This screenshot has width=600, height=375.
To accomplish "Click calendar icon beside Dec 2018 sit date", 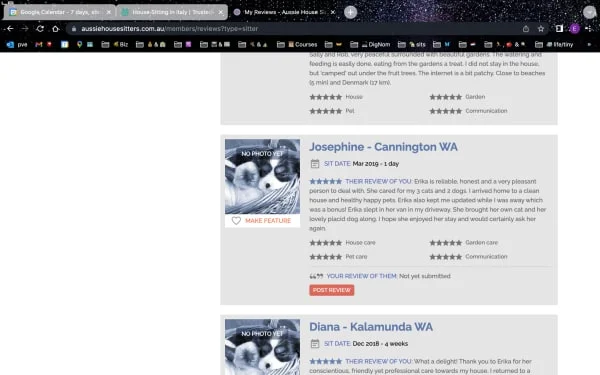I will click(315, 344).
